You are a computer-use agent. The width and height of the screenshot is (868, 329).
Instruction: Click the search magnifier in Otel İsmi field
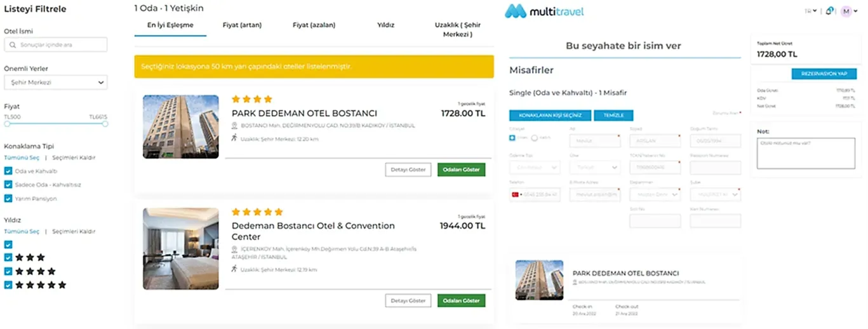pyautogui.click(x=12, y=45)
